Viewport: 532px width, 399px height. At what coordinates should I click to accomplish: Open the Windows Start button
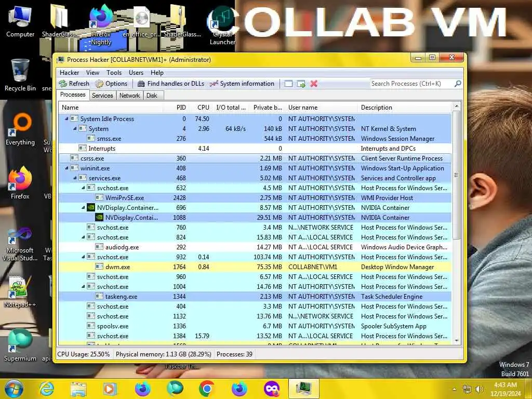pyautogui.click(x=14, y=389)
